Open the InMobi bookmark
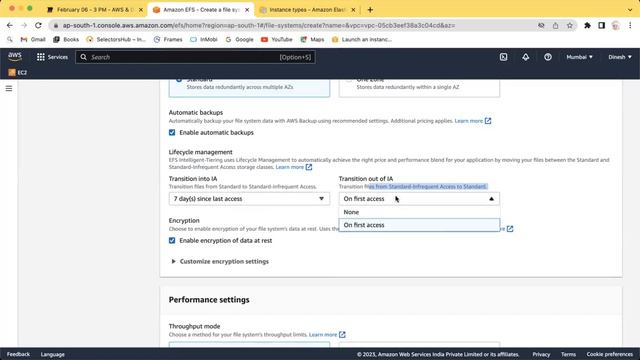This screenshot has width=640, height=360. pyautogui.click(x=204, y=39)
